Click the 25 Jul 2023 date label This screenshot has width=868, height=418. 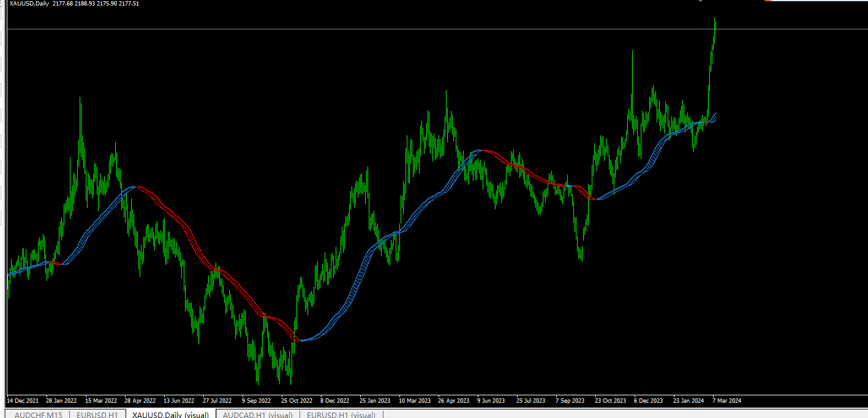pos(531,401)
